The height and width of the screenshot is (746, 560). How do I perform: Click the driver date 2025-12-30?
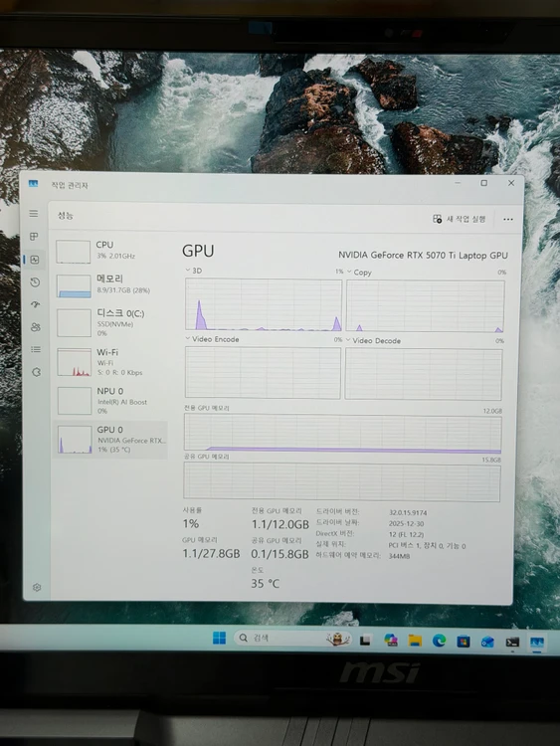point(406,523)
